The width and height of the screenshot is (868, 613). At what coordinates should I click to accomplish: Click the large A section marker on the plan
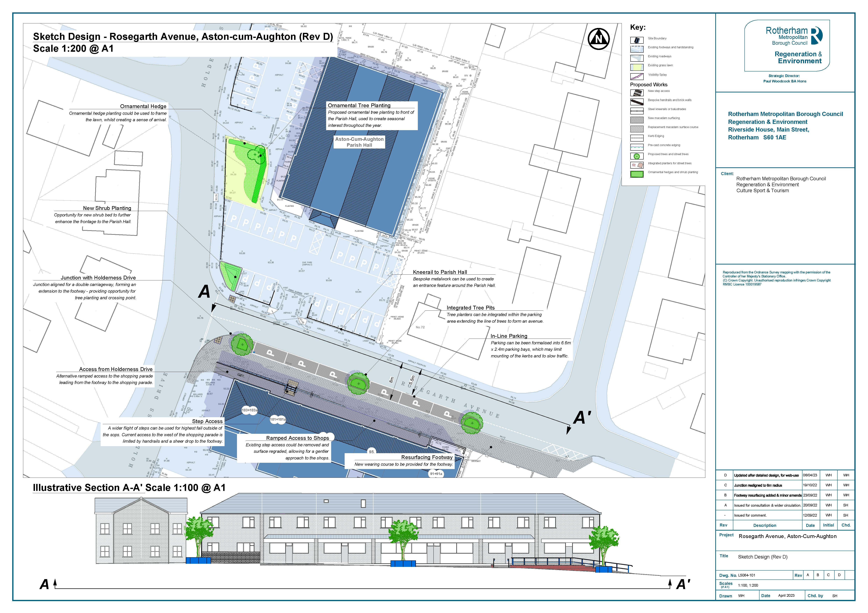204,291
